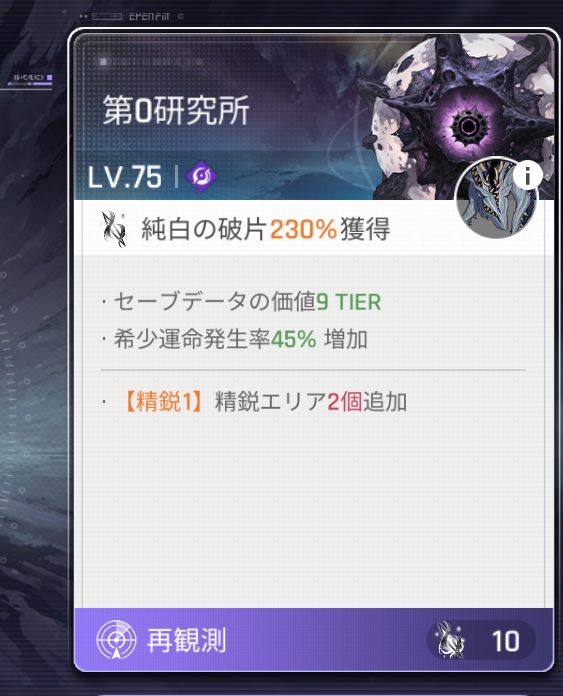The width and height of the screenshot is (563, 696).
Task: Click the cost value 10
Action: coord(505,641)
